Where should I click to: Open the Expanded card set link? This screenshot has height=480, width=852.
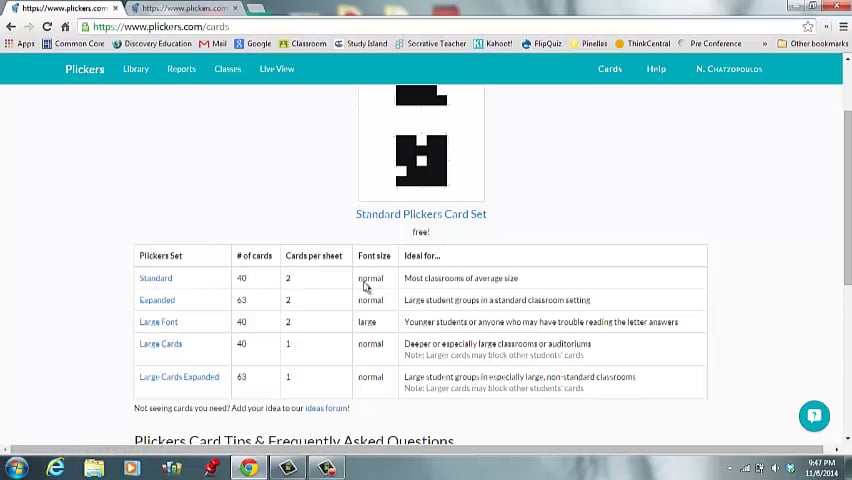coord(157,300)
